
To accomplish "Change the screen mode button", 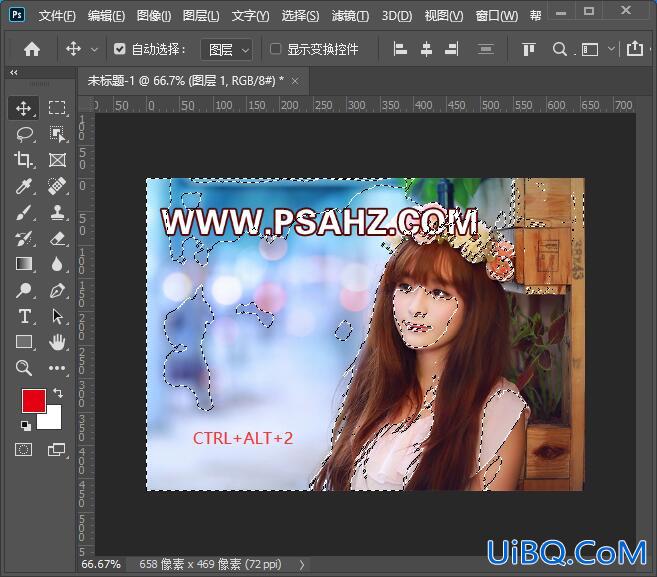I will tap(57, 450).
